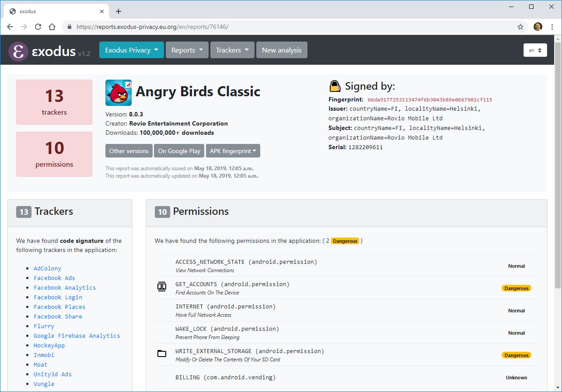Open the Facebook Login tracker link
This screenshot has height=392, width=562.
58,297
